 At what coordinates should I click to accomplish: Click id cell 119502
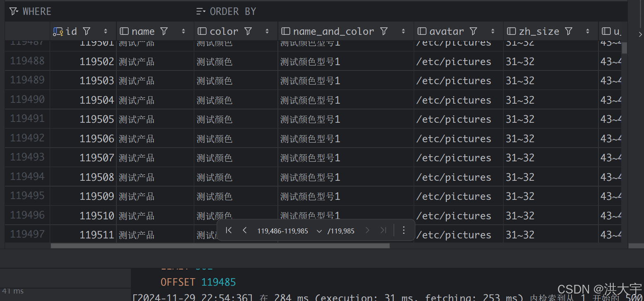pyautogui.click(x=83, y=61)
